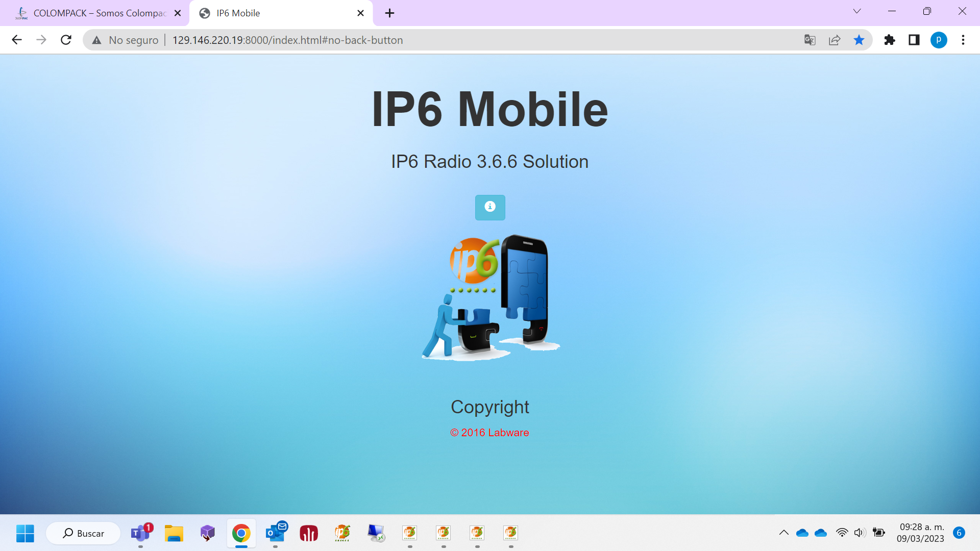Toggle the browser side panel
Screen dimensions: 980x551
tap(914, 40)
